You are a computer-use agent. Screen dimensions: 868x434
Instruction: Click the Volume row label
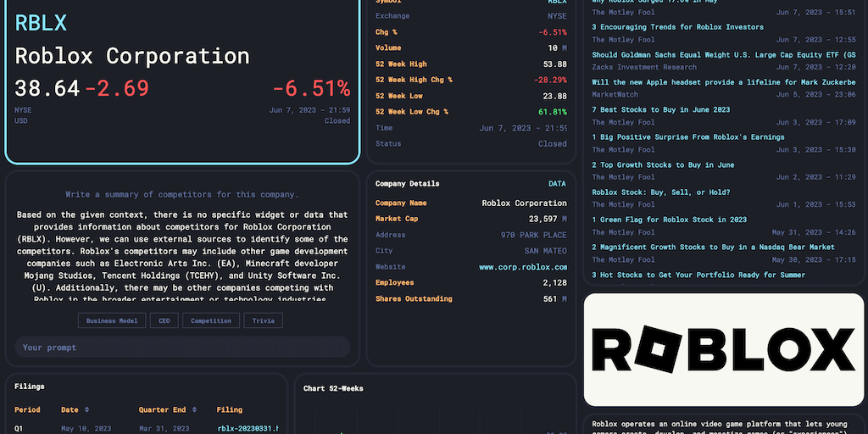pos(388,48)
